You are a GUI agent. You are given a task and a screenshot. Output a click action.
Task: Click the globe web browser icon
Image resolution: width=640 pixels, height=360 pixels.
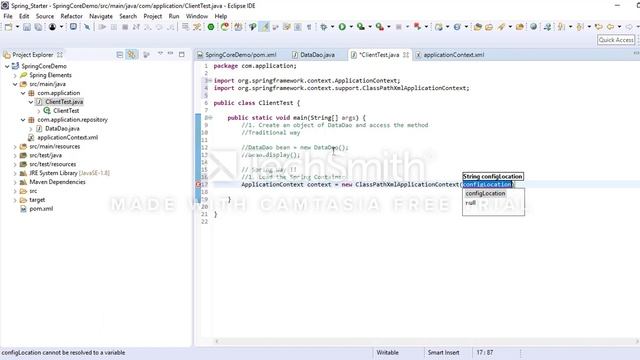533,27
